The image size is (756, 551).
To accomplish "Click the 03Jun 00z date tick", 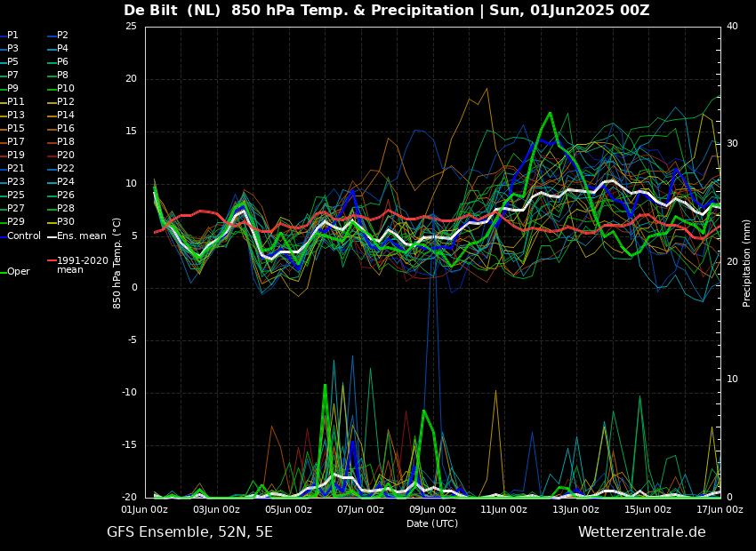I will point(217,509).
